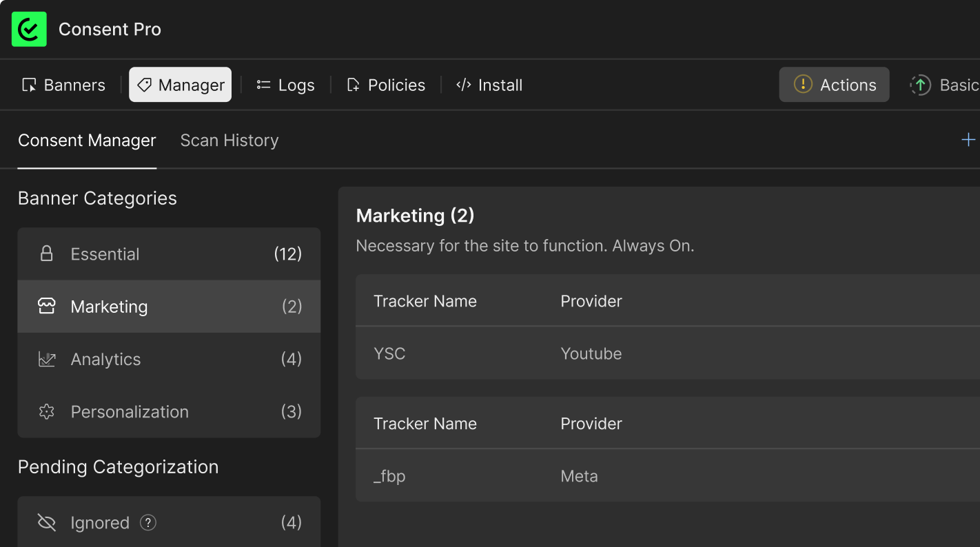Click the Basic plan upgrade arrow icon
Image resolution: width=980 pixels, height=547 pixels.
click(x=920, y=85)
